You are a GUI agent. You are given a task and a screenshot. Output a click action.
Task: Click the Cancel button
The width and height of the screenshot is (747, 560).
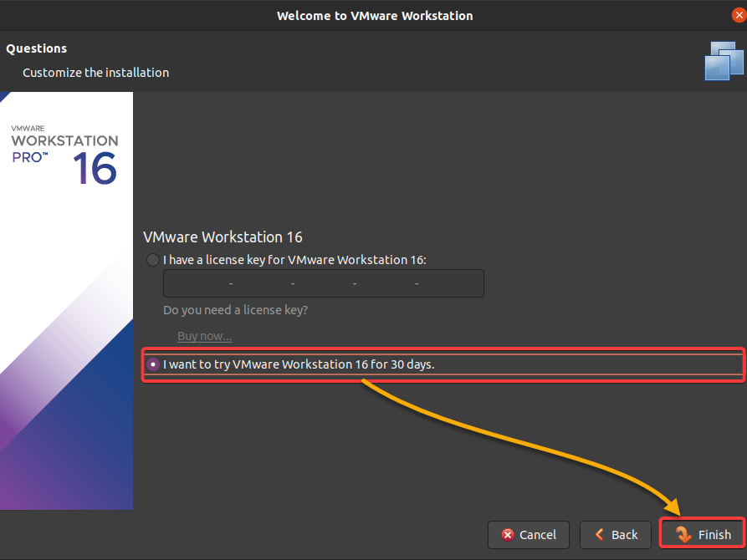coord(529,534)
